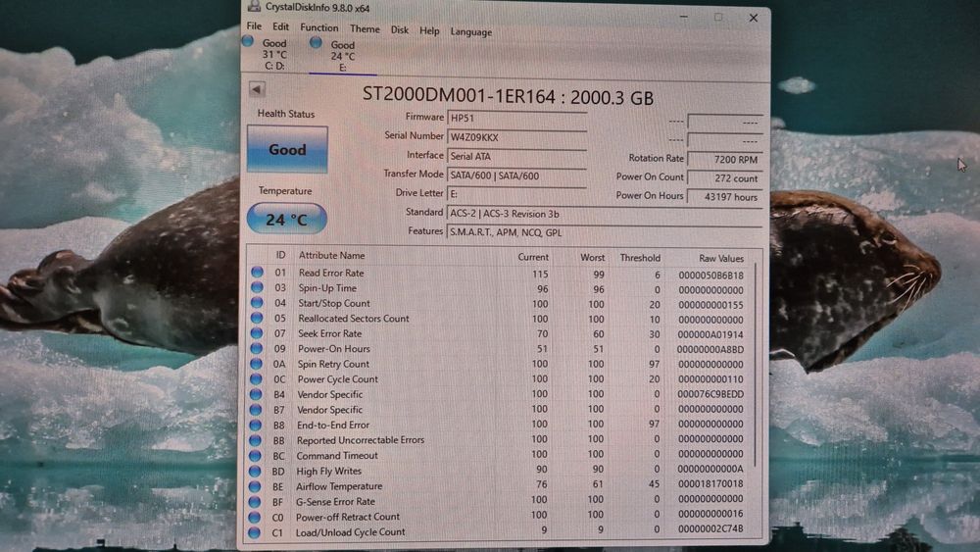Viewport: 980px width, 552px height.
Task: Select the Read Error Rate attribute name
Action: [330, 273]
